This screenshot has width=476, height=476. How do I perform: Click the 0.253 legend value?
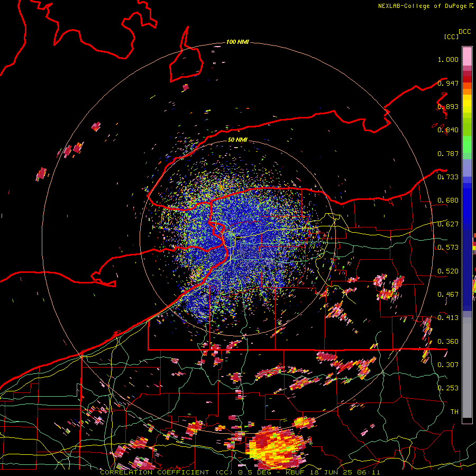(x=448, y=388)
